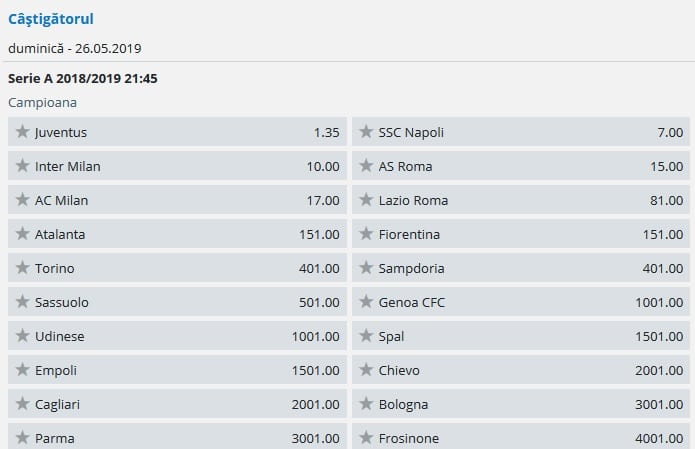Star Atalanta in the list
The width and height of the screenshot is (695, 449).
22,234
